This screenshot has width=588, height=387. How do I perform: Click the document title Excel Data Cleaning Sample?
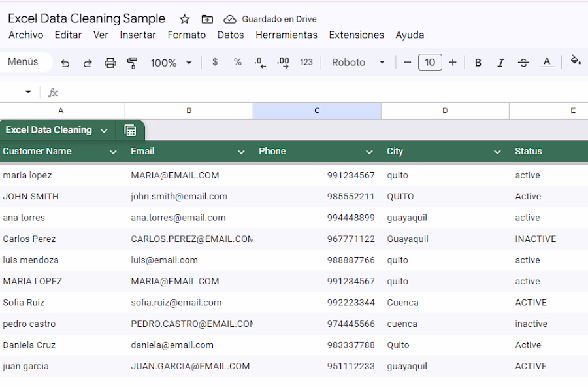[86, 18]
